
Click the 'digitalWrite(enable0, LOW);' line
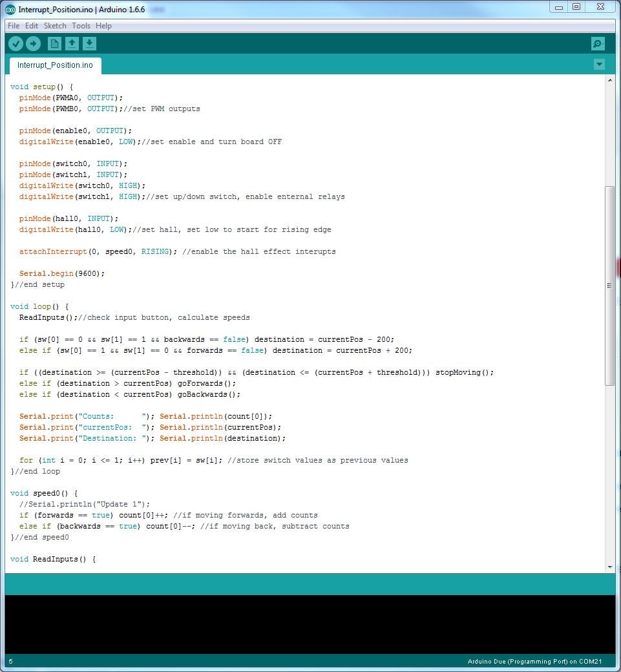pos(151,142)
